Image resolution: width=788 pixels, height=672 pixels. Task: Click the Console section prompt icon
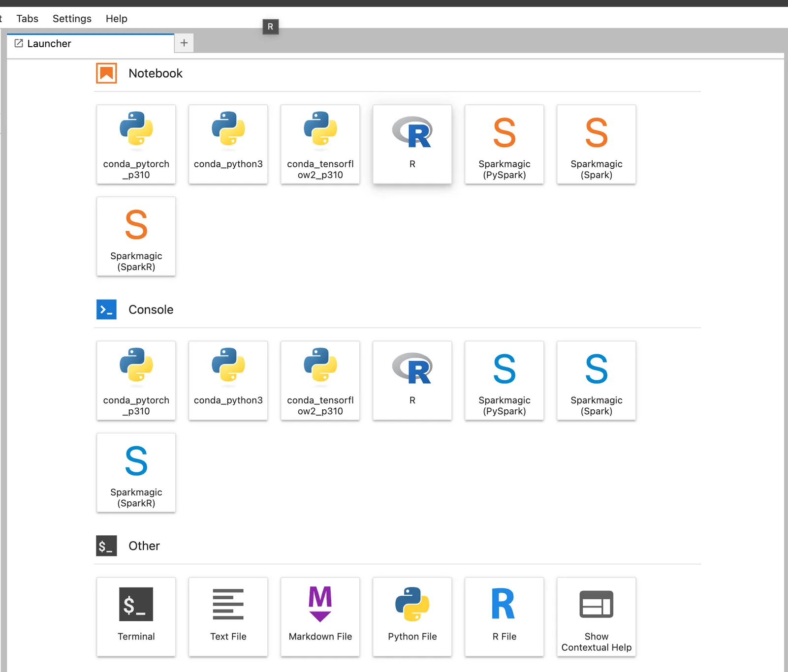(106, 309)
